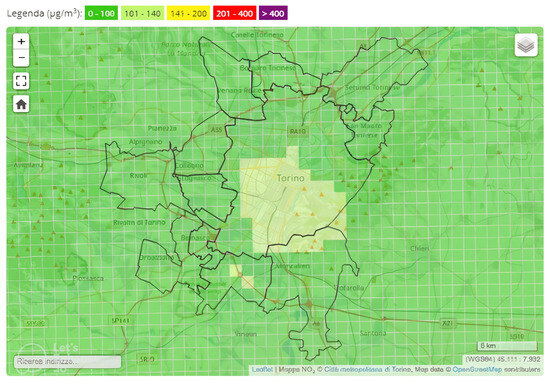Image resolution: width=550 pixels, height=383 pixels.
Task: Click the Chieri label on the map
Action: coord(420,248)
